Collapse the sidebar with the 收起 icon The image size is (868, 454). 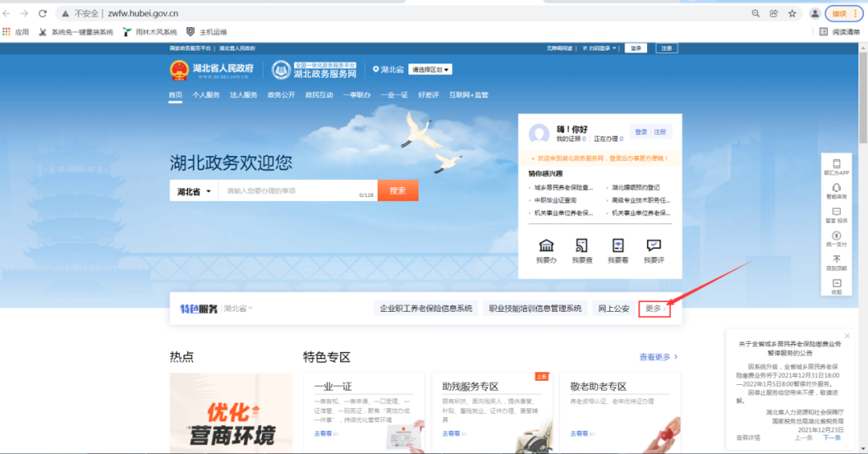pos(836,284)
